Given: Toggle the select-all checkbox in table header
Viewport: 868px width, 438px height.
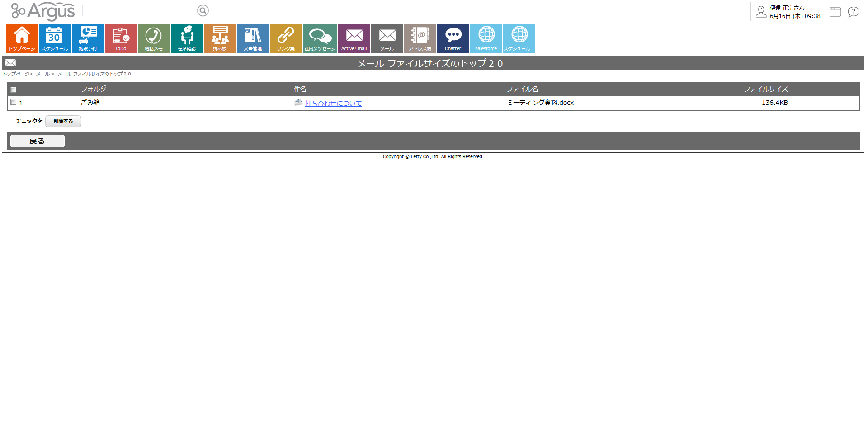Looking at the screenshot, I should 14,89.
